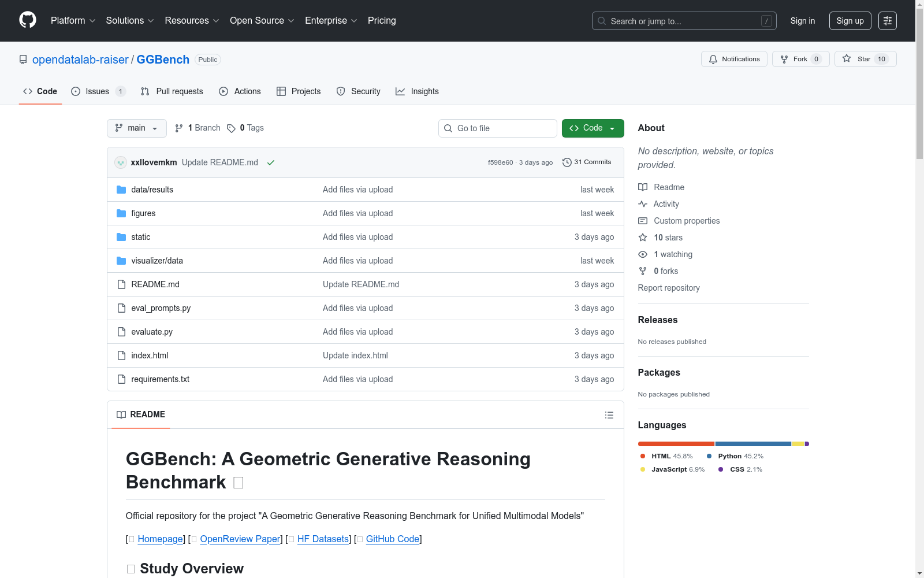Click the star icon in Star button
This screenshot has width=924, height=578.
[847, 58]
